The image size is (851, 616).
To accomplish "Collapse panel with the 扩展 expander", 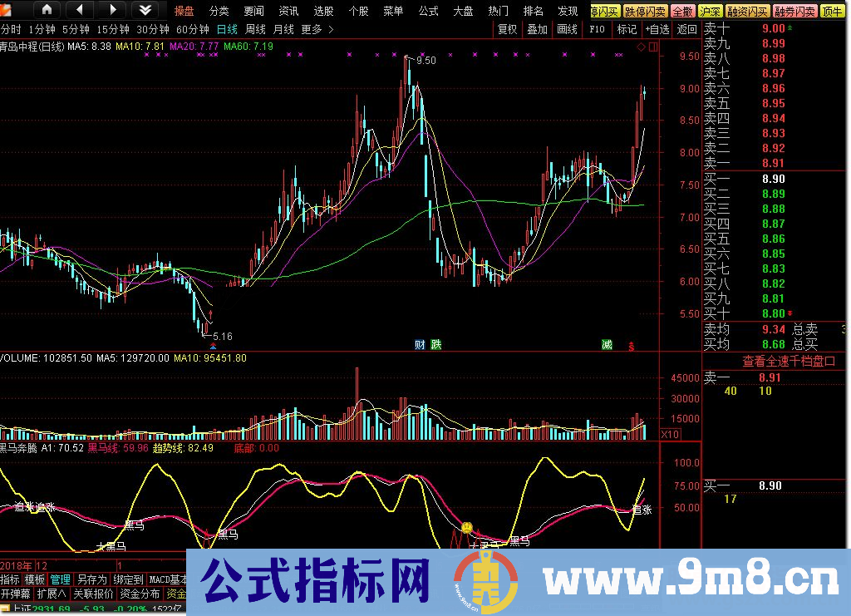I will pos(52,592).
